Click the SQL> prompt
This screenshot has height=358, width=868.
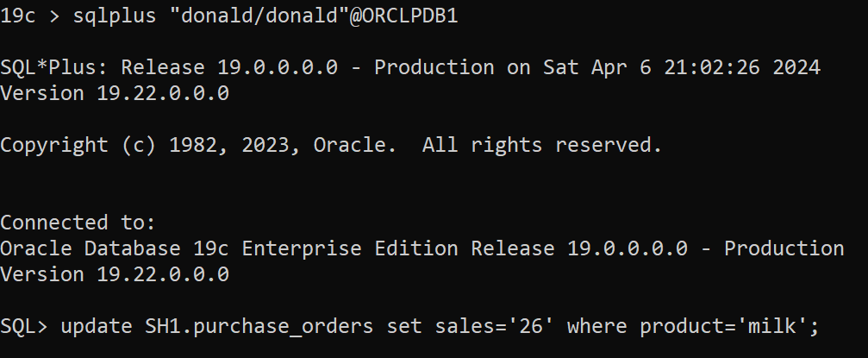click(x=24, y=326)
